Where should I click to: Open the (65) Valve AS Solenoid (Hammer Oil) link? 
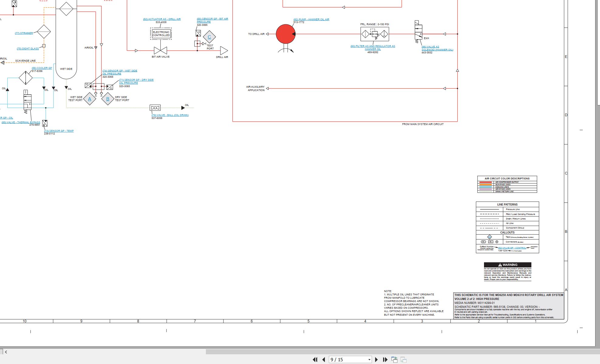click(437, 48)
